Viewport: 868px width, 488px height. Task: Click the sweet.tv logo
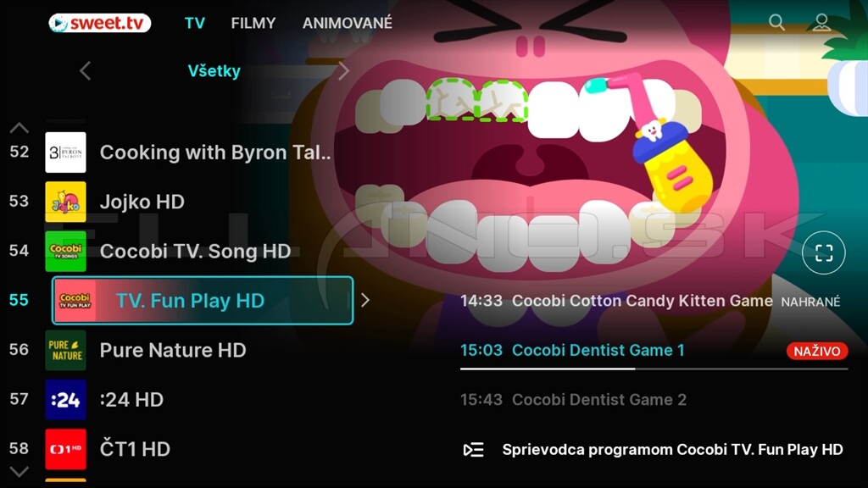point(100,23)
